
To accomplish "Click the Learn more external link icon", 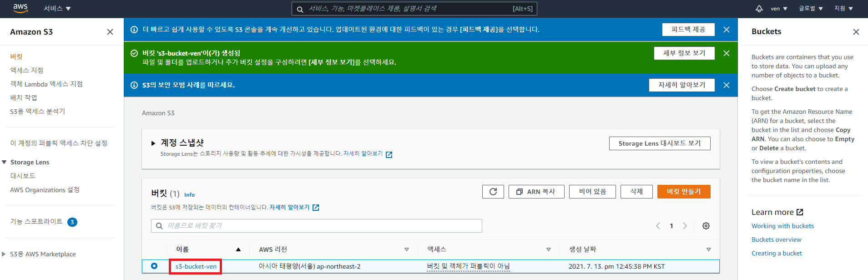I will [x=800, y=212].
